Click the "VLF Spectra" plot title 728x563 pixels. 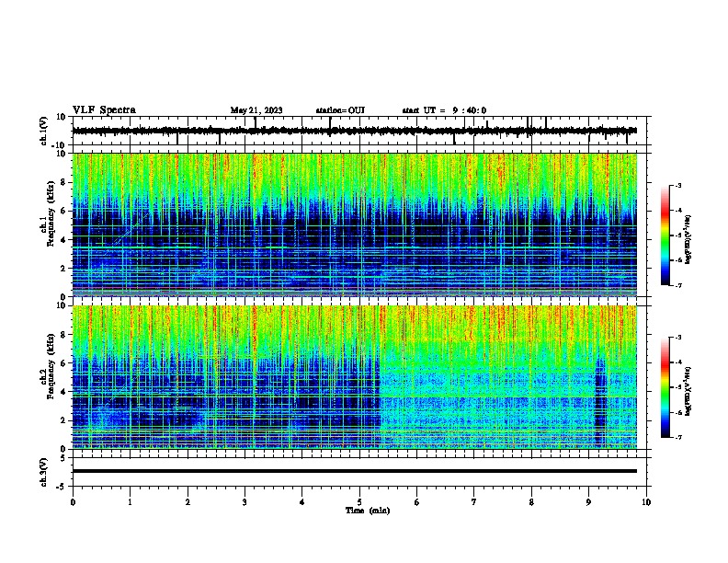click(x=104, y=110)
